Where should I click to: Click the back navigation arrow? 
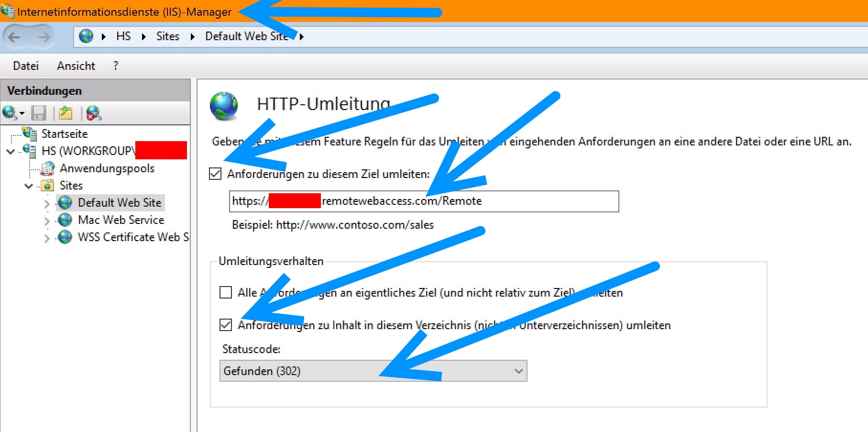pos(14,36)
